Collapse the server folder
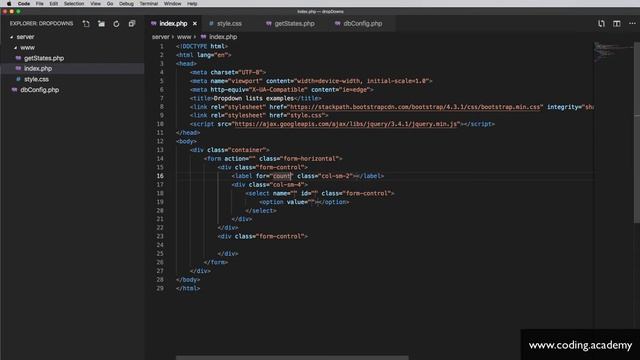The image size is (640, 360). 11,37
